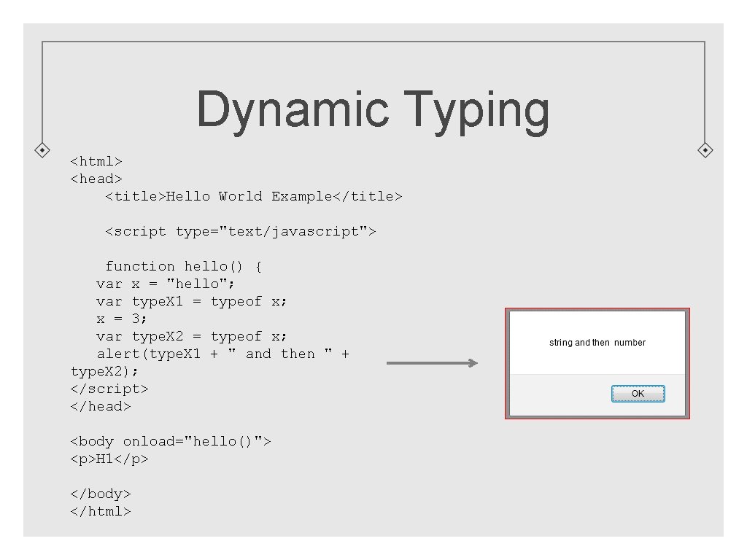747x560 pixels.
Task: Click the OK button in alert dialog
Action: [638, 393]
